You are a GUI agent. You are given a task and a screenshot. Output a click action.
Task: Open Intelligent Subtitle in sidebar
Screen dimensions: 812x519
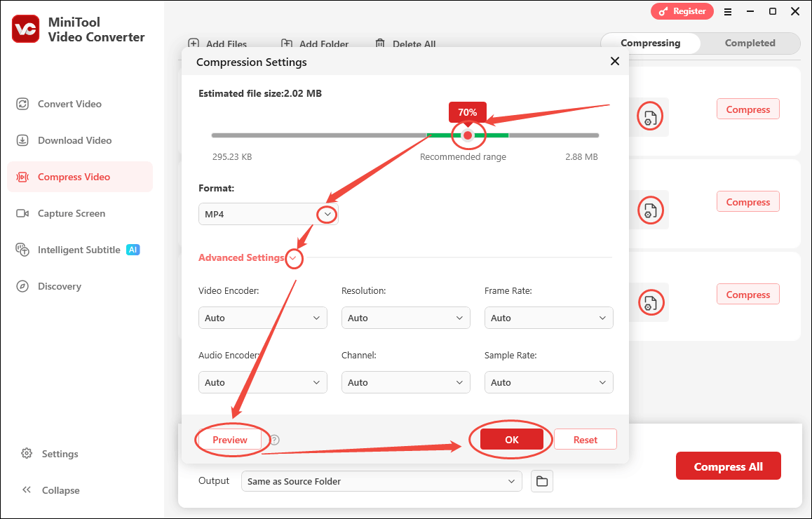tap(79, 250)
